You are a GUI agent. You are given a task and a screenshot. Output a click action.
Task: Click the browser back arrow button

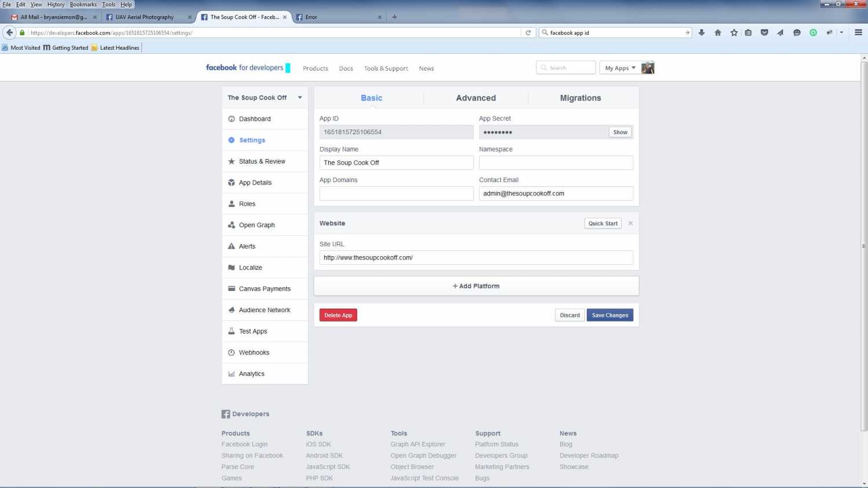click(9, 32)
